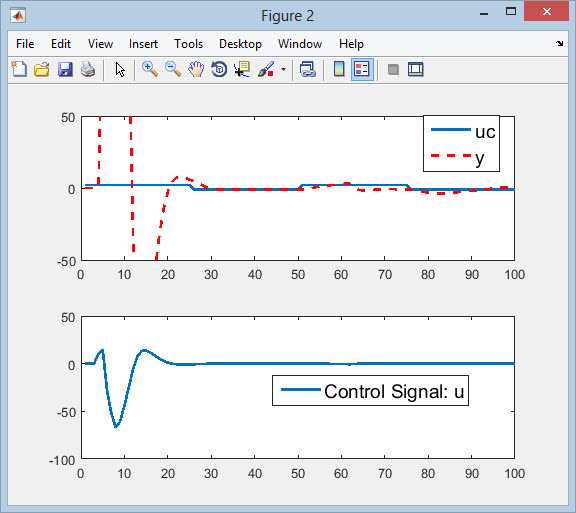
Task: Click the Hide Plot Tools gray icon
Action: [x=393, y=69]
